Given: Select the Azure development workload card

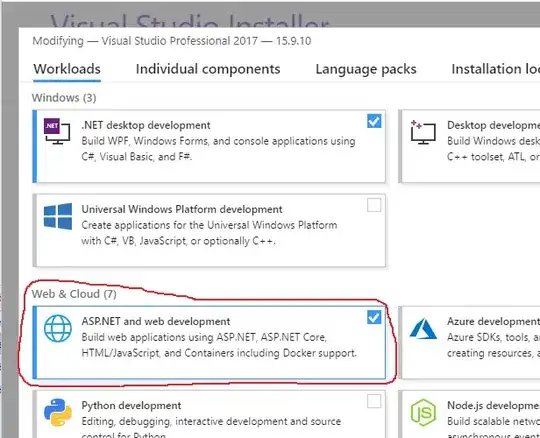Looking at the screenshot, I should pos(469,343).
